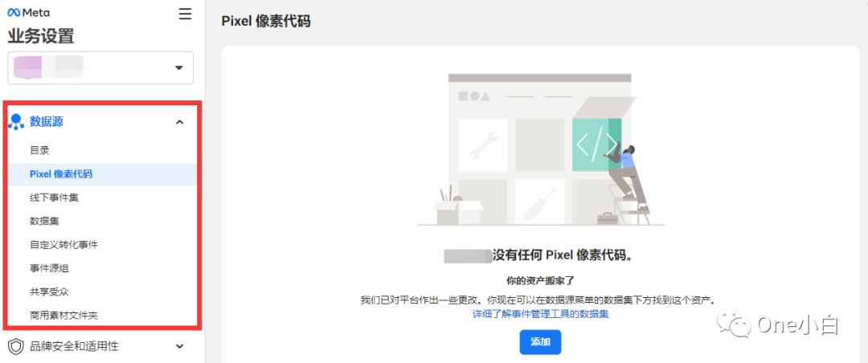Click the 你的资产搬家了 text
This screenshot has height=363, width=868.
pyautogui.click(x=540, y=280)
